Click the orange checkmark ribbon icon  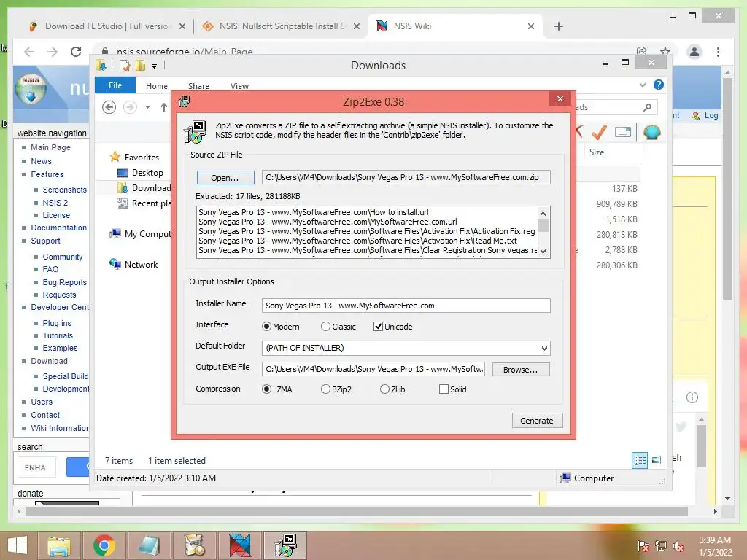(600, 132)
